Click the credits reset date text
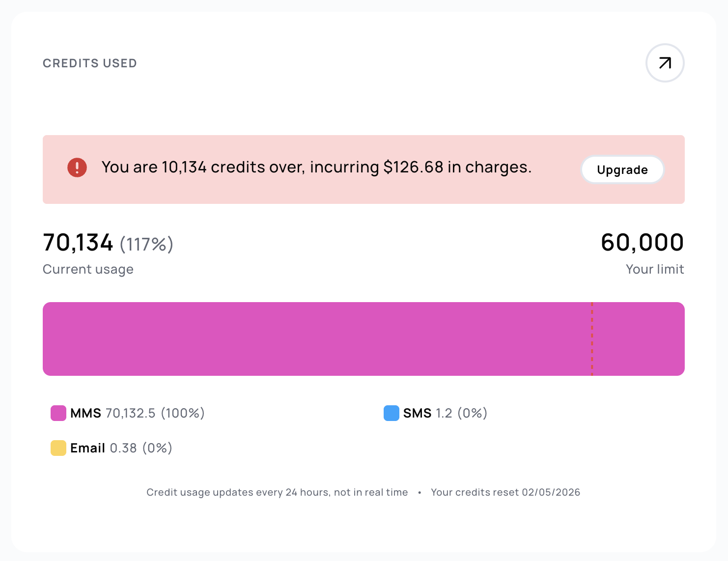 pyautogui.click(x=505, y=492)
